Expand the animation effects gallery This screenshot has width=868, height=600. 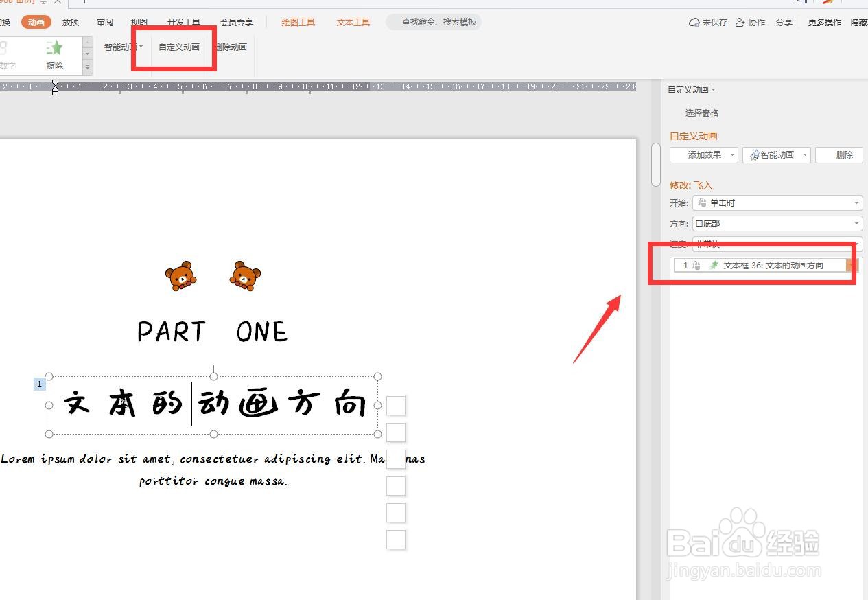point(88,67)
